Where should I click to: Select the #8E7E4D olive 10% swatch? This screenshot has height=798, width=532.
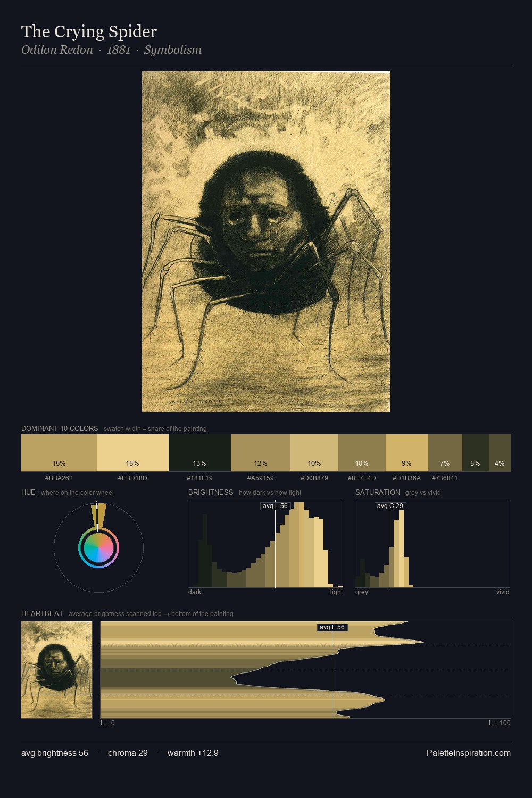coord(362,453)
